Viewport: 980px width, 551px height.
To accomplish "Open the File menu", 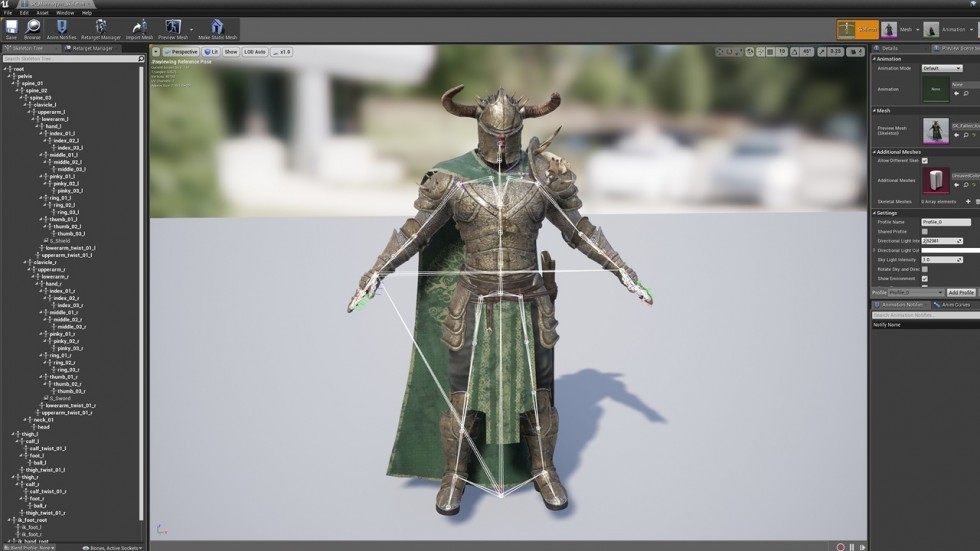I will point(8,12).
